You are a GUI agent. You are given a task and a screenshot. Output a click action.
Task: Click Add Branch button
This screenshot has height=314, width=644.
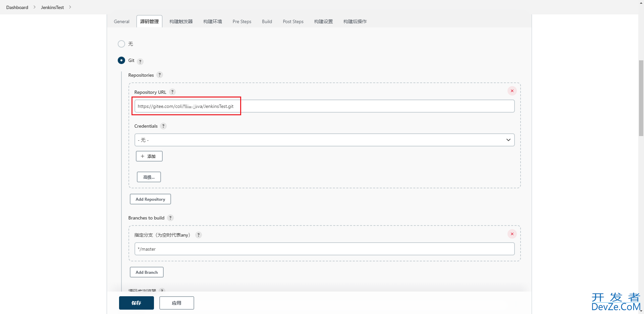click(x=147, y=272)
